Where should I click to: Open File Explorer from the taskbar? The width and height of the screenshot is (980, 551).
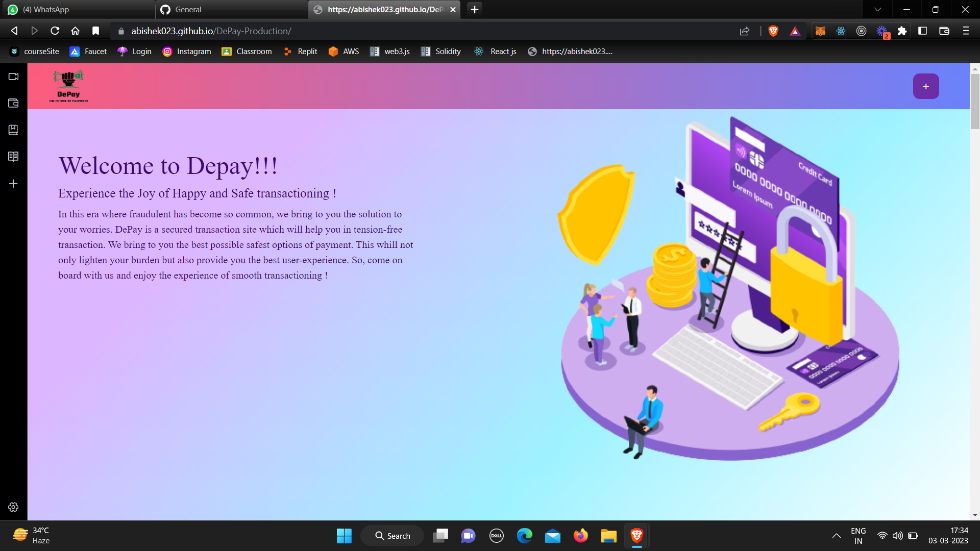(608, 536)
